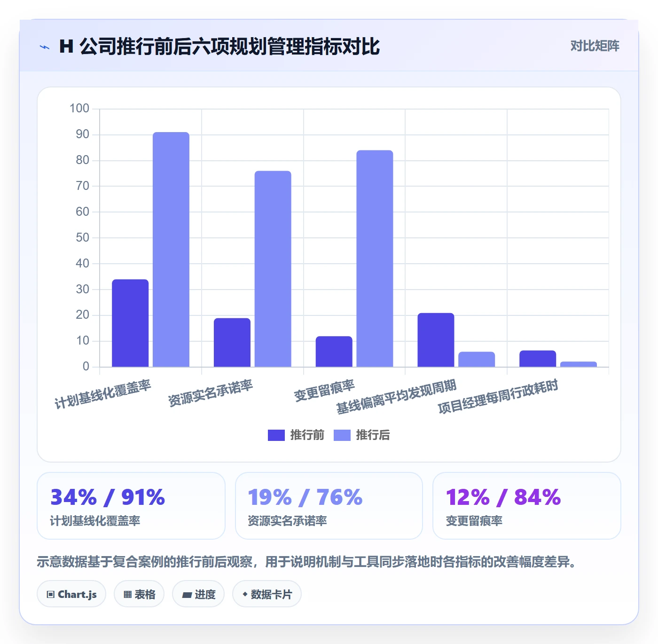Toggle the 推行后 legend item

[362, 435]
